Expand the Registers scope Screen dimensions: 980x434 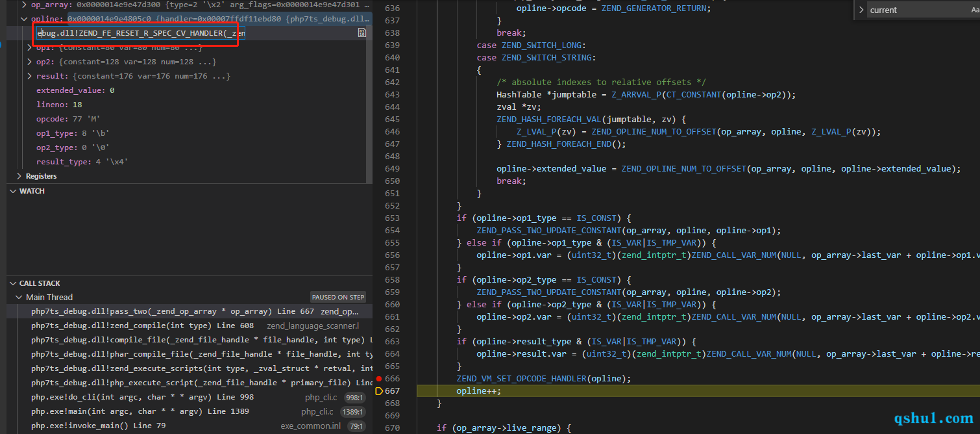(x=19, y=176)
